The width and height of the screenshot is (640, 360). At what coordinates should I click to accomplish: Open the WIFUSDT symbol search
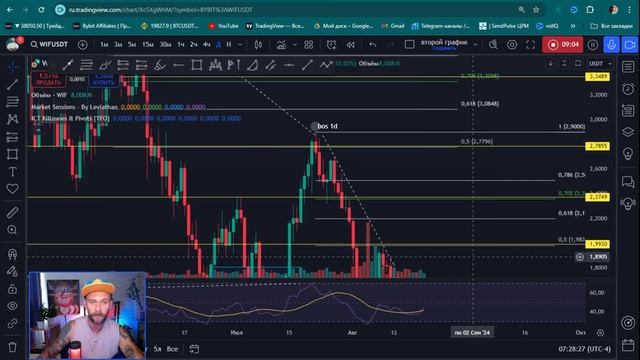click(x=49, y=44)
